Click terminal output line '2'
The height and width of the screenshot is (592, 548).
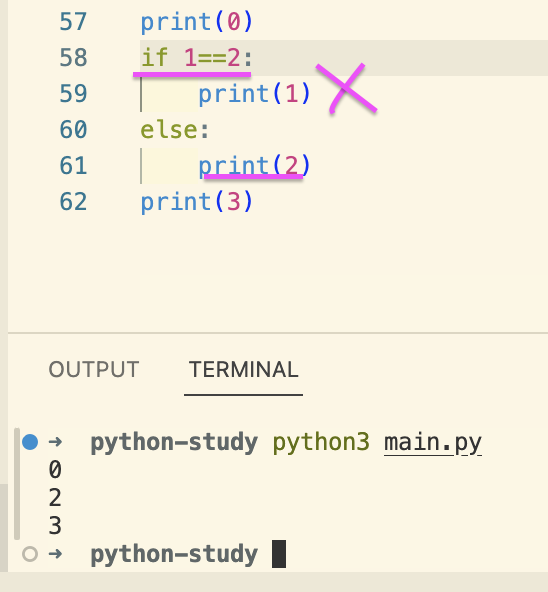point(55,498)
